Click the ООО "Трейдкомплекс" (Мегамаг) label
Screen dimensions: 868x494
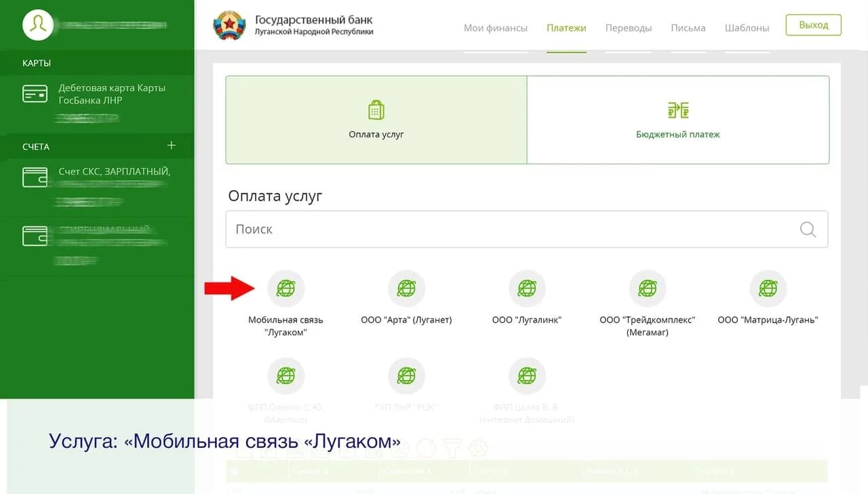[x=648, y=326]
